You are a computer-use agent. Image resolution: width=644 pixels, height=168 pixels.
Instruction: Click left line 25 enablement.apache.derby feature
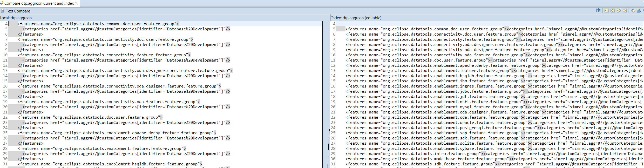pyautogui.click(x=117, y=133)
